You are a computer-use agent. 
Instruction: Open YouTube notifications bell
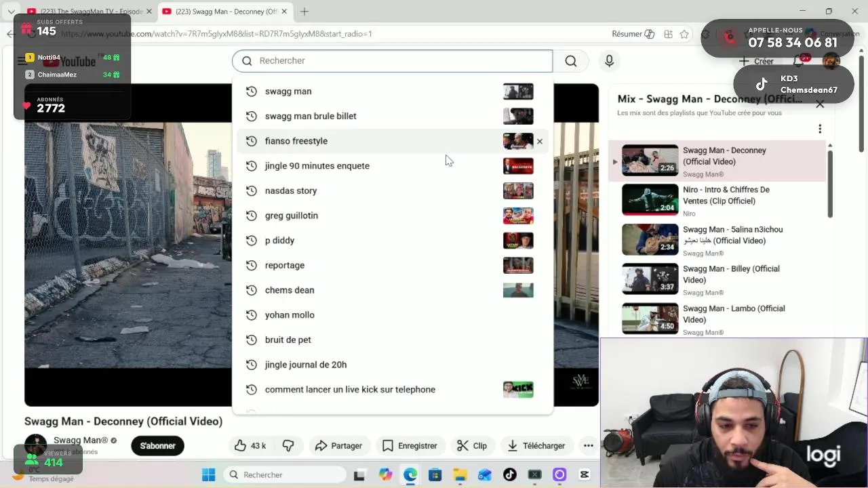click(799, 61)
